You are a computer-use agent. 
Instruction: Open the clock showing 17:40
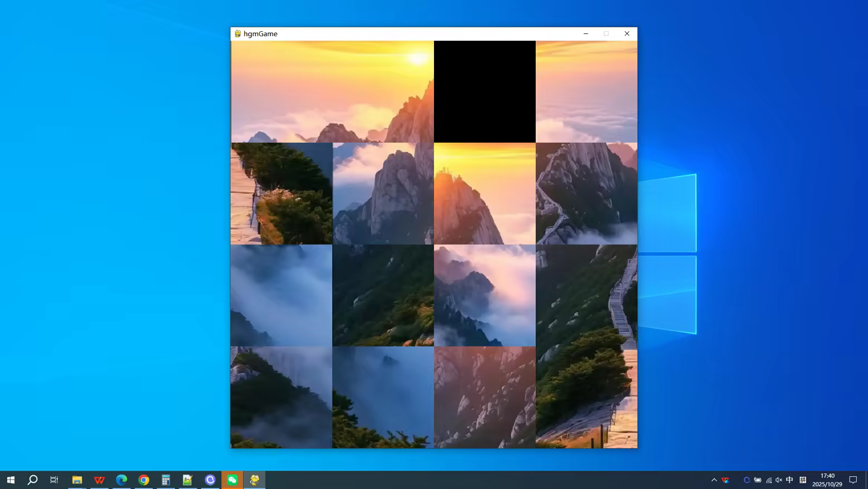pos(827,480)
